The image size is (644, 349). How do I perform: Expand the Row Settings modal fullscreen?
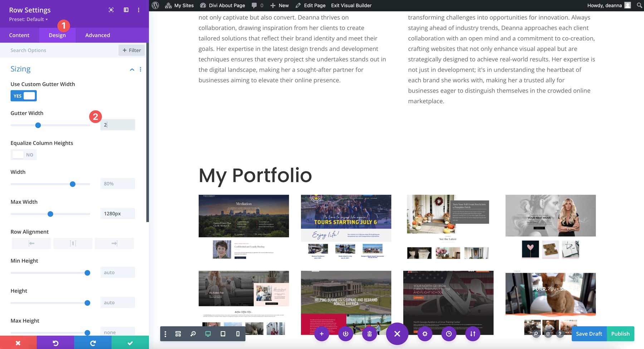tap(111, 10)
